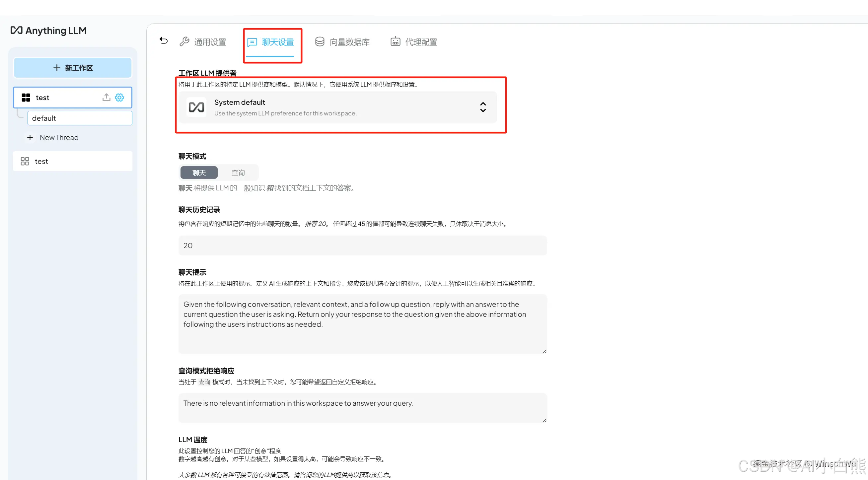Viewport: 868px width, 480px height.
Task: Click the robot icon for 代理配置
Action: coord(395,41)
